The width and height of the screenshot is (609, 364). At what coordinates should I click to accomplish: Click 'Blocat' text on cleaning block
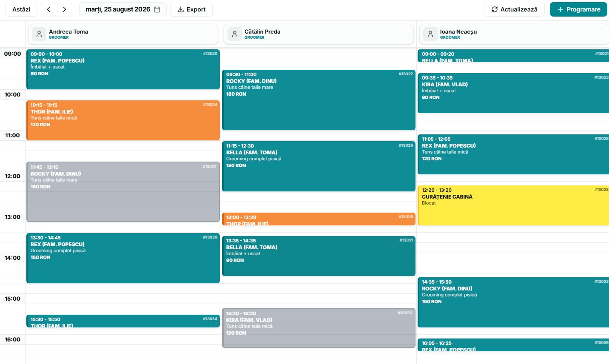[429, 203]
